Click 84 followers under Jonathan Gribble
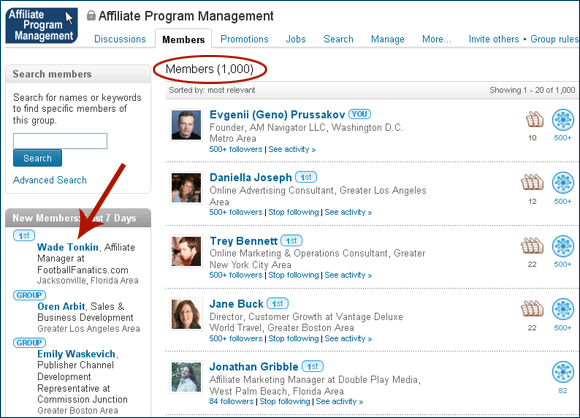The width and height of the screenshot is (580, 418). pos(232,401)
